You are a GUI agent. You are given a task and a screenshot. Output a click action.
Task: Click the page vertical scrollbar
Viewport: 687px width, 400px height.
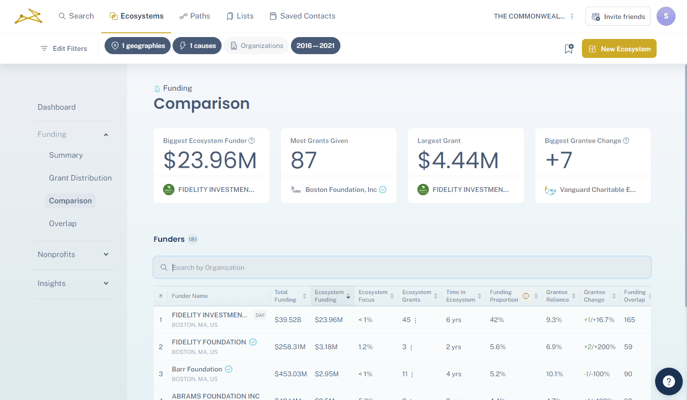coord(685,186)
